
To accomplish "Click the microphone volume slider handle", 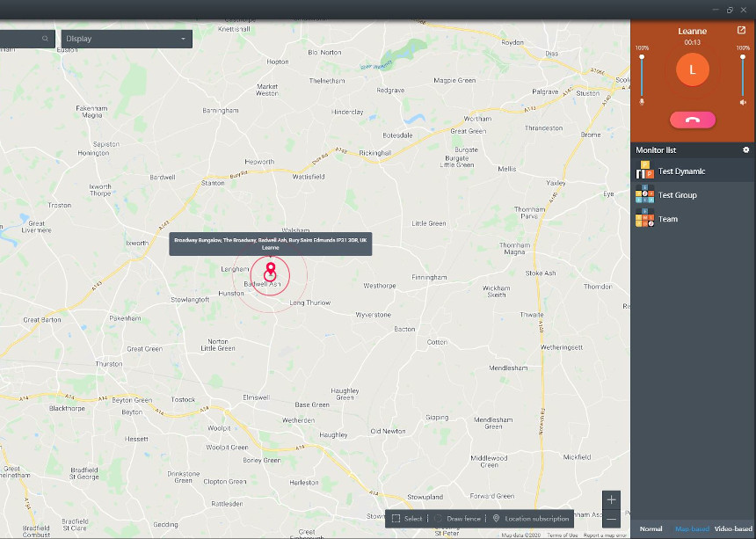I will [x=642, y=56].
